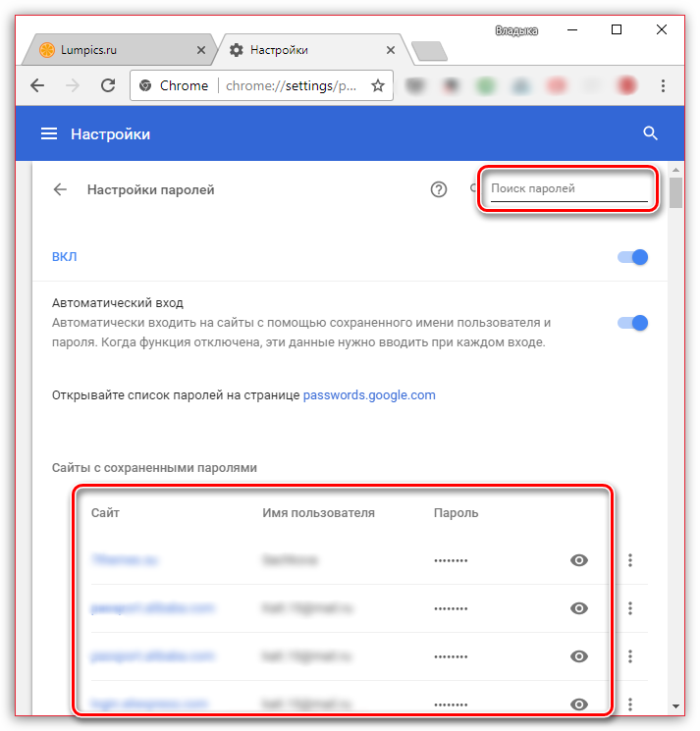The height and width of the screenshot is (731, 700).
Task: Click the browser back arrow
Action: pos(37,85)
